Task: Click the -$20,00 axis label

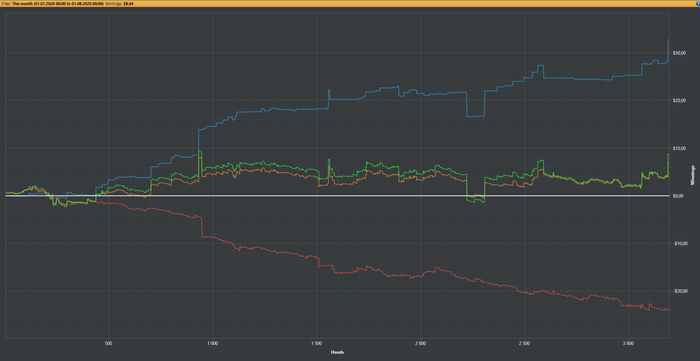Action: pos(679,291)
